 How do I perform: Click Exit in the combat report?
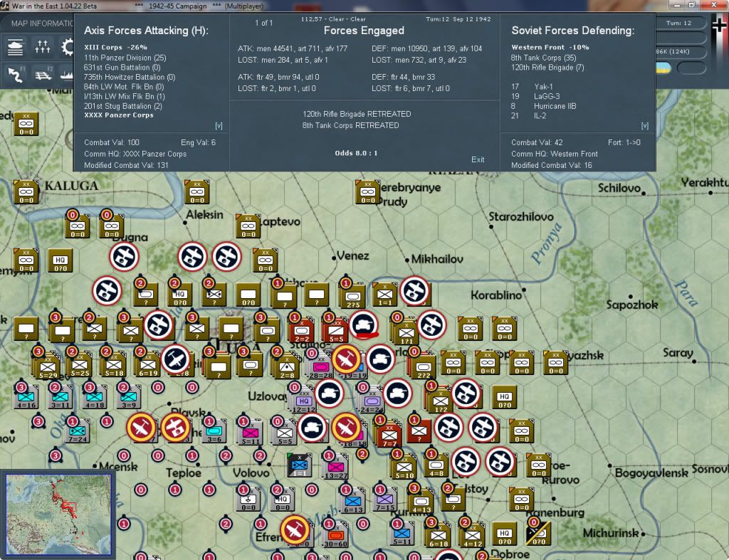(478, 159)
